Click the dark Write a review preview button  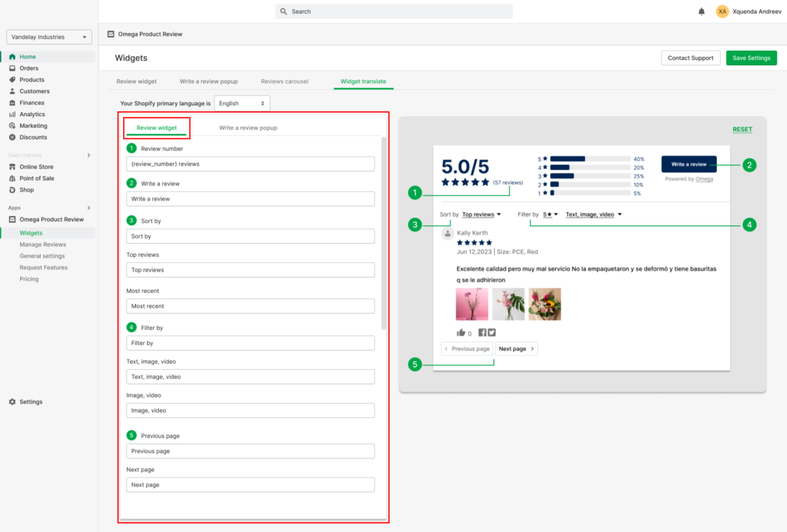(689, 164)
